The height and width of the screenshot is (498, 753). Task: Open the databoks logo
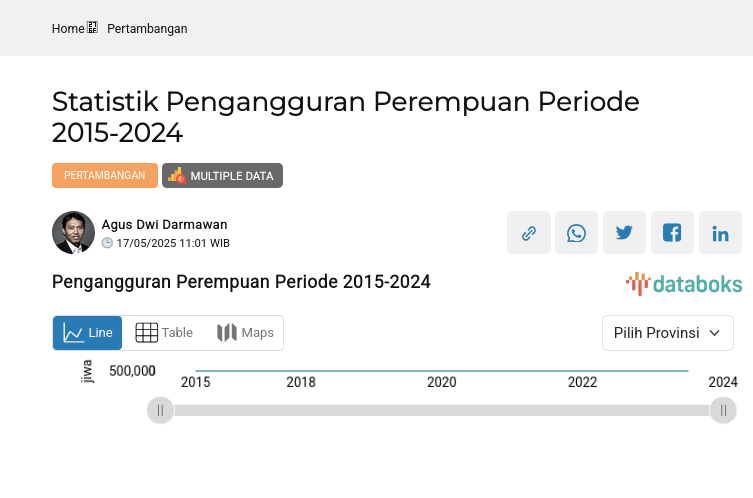pos(684,284)
